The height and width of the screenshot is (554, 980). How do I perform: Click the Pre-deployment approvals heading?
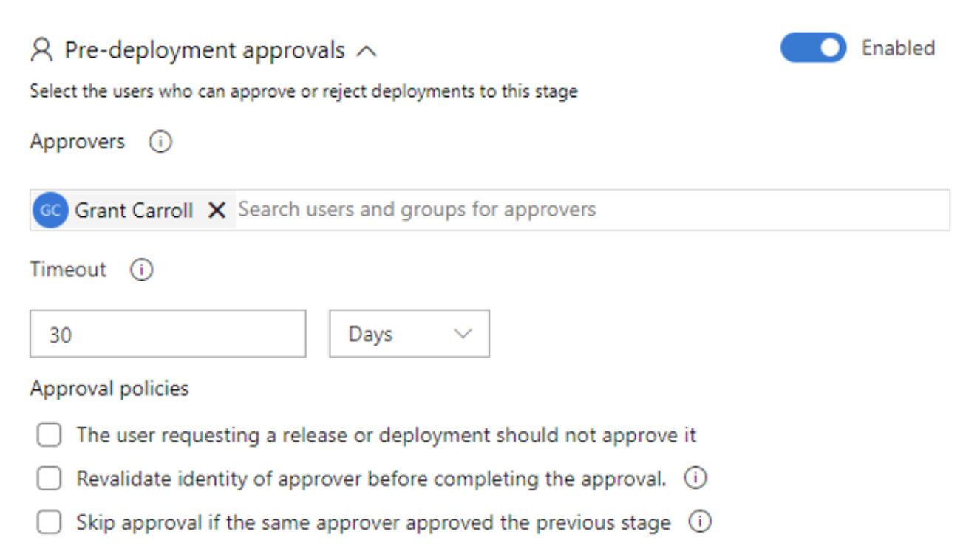pos(205,50)
